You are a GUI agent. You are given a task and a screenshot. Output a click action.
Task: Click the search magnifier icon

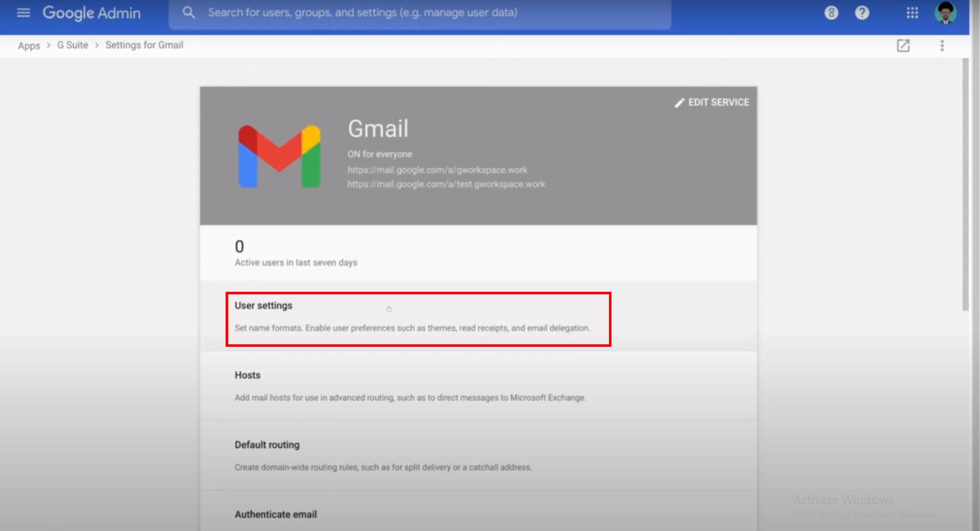point(188,12)
